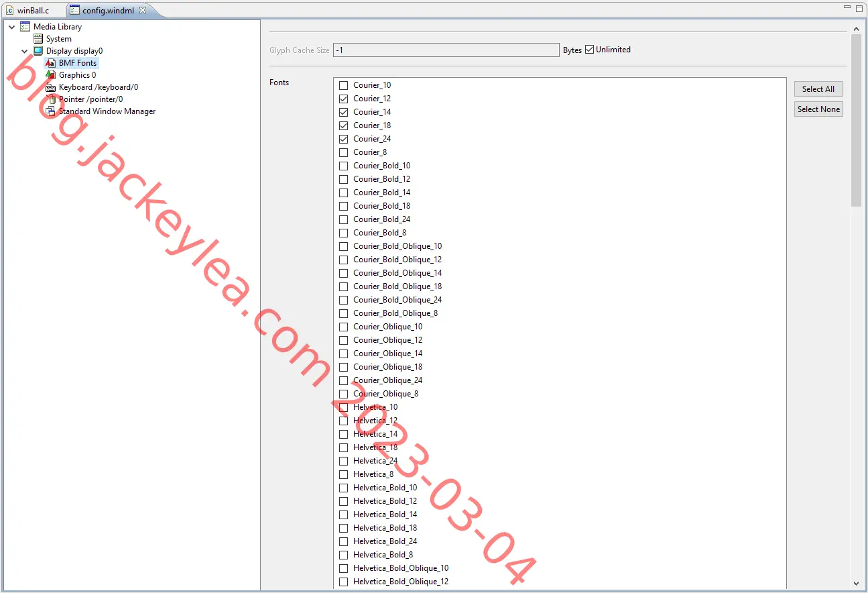This screenshot has width=868, height=593.
Task: Uncheck the Courier_18 font checkbox
Action: 344,125
